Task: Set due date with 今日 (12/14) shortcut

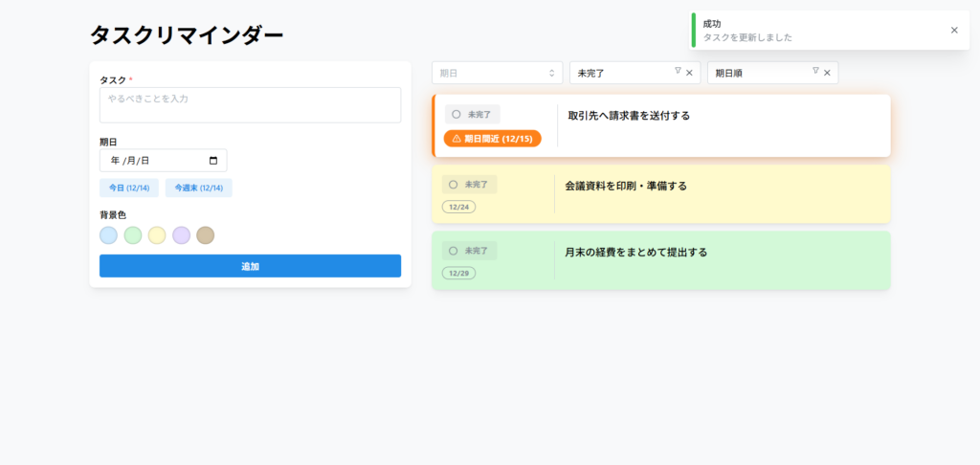Action: click(128, 188)
